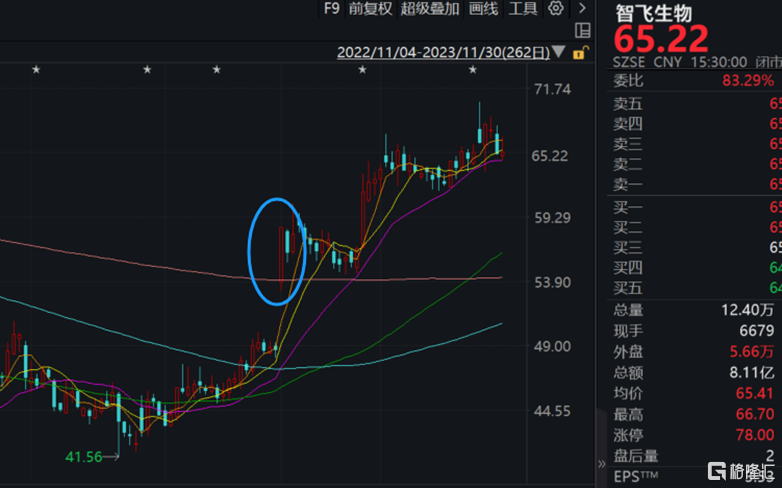The image size is (782, 488).
Task: Open the F9 info button
Action: click(x=332, y=8)
